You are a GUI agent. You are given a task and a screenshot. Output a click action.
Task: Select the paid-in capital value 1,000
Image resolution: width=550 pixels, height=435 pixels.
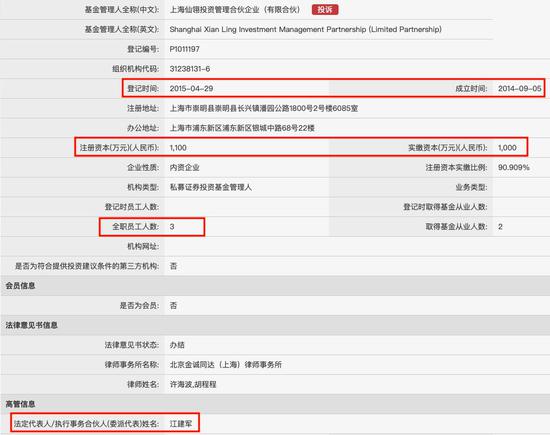click(x=507, y=148)
